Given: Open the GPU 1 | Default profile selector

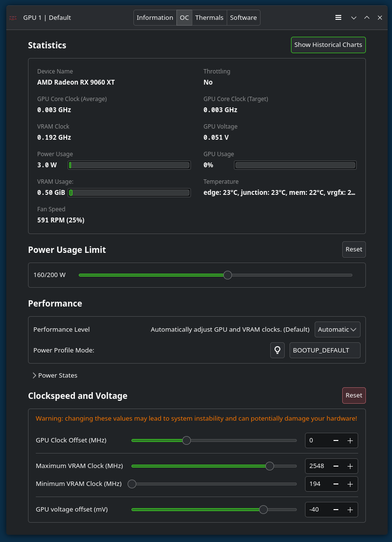Looking at the screenshot, I should pos(47,18).
